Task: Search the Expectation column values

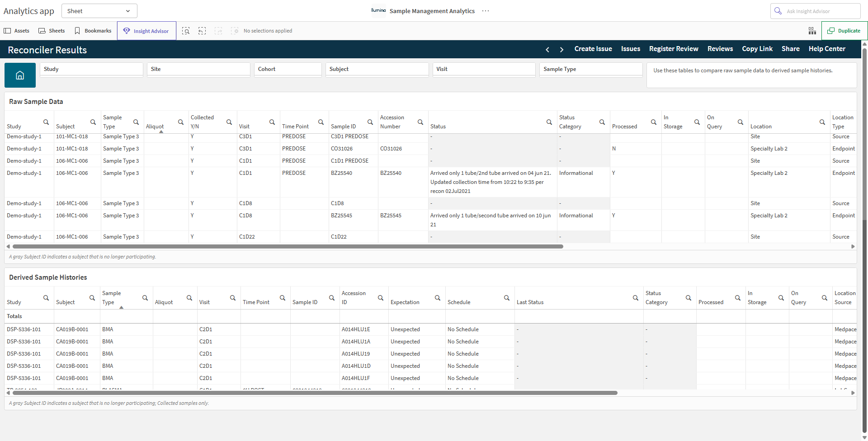Action: point(437,298)
